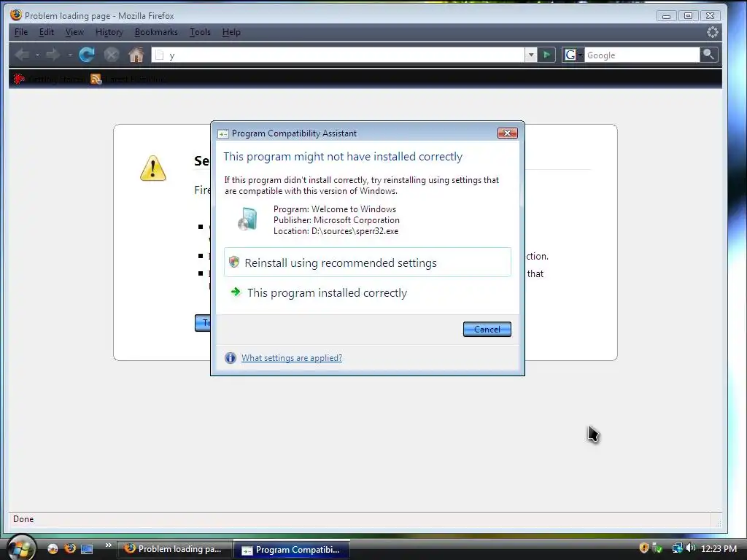Viewport: 747px width, 560px height.
Task: Click the setup disc program icon in dialog
Action: point(248,219)
